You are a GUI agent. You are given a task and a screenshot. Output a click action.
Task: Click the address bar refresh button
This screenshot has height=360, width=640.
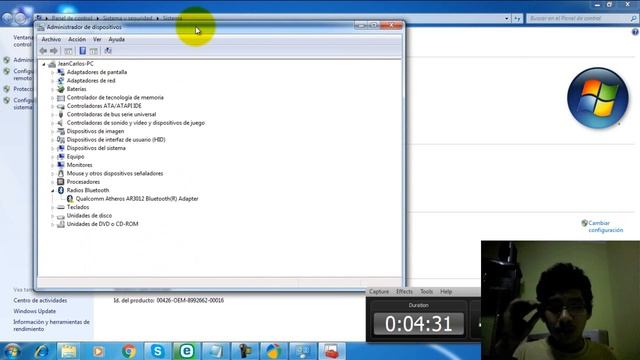[518, 18]
